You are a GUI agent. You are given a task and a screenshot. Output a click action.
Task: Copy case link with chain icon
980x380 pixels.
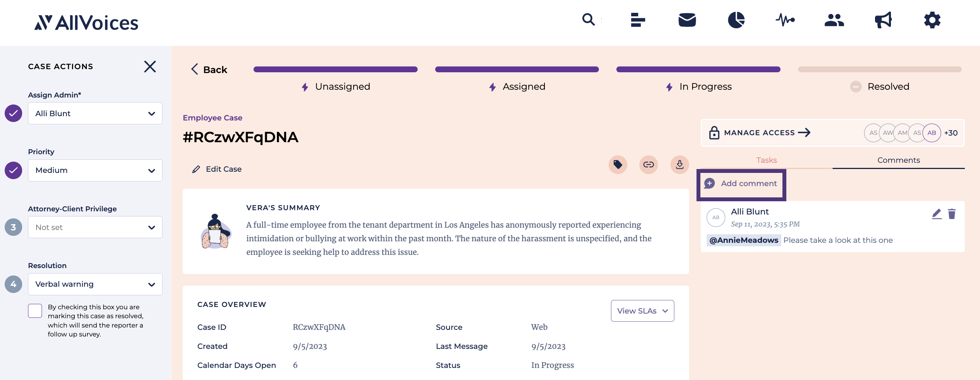tap(649, 165)
